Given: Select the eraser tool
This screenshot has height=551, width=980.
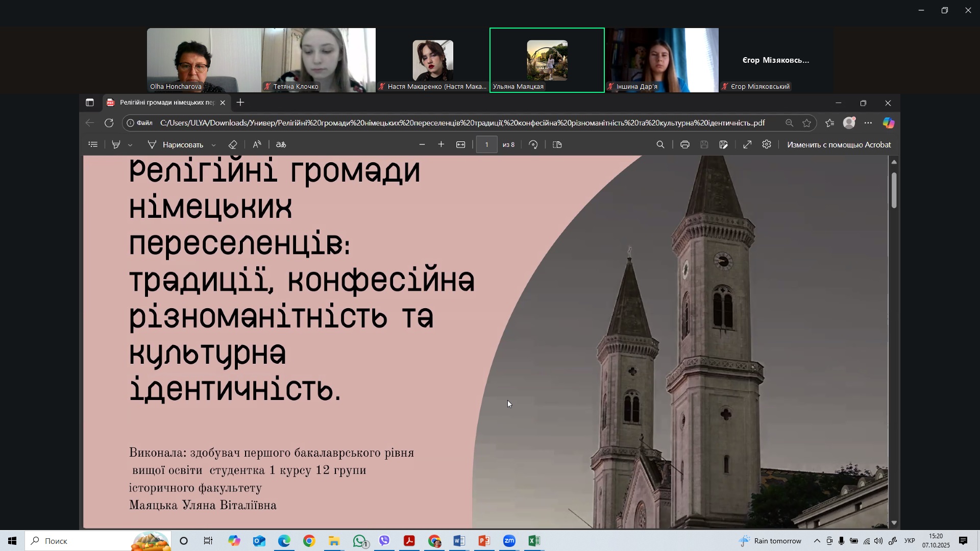Looking at the screenshot, I should point(233,145).
